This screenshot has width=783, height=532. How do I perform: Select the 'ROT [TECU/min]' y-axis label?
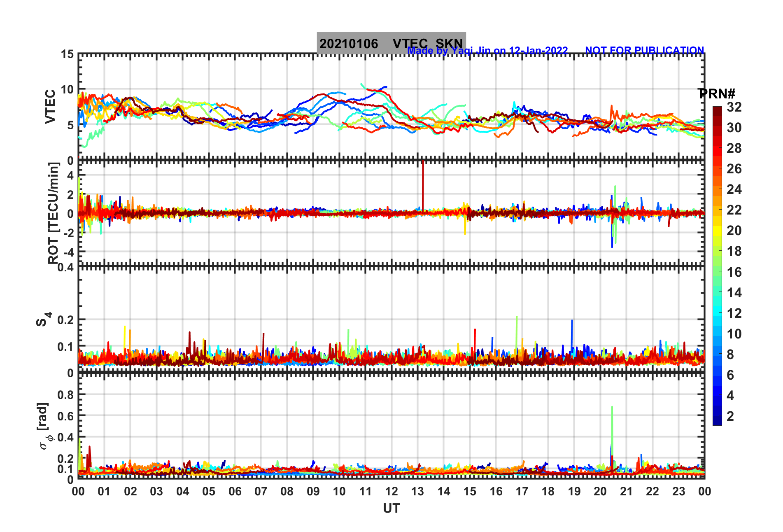[x=54, y=213]
